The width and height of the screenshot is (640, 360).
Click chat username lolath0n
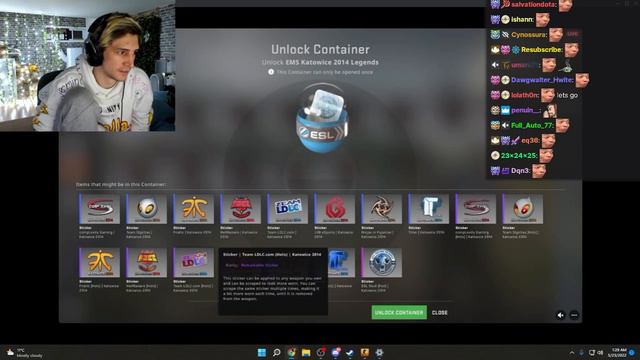524,95
